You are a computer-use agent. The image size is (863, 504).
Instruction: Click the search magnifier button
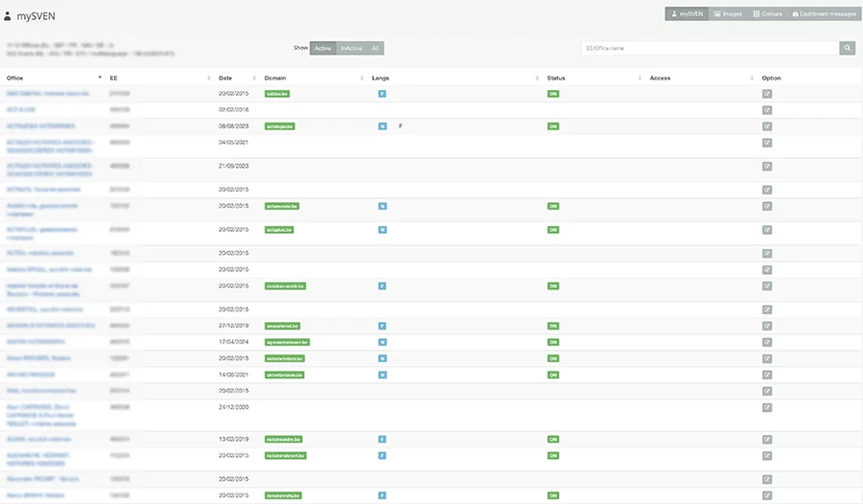point(847,48)
